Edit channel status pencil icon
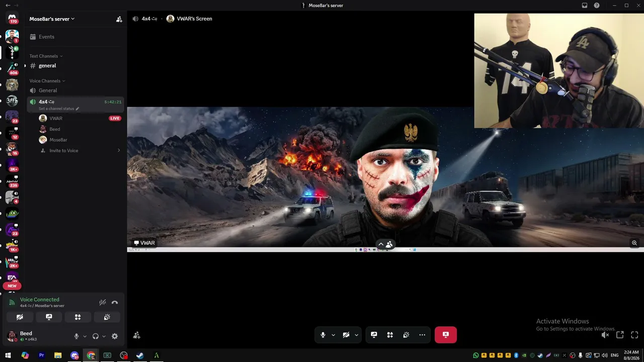The width and height of the screenshot is (644, 362). [77, 109]
